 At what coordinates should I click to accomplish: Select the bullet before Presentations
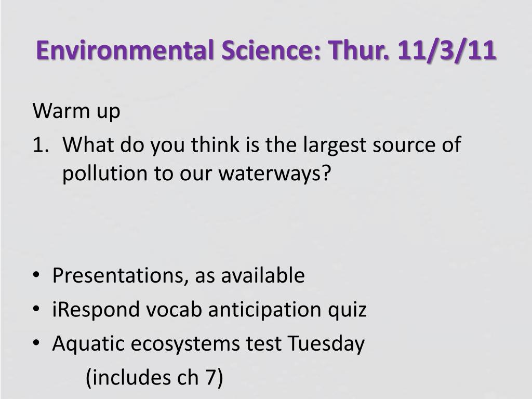point(36,274)
